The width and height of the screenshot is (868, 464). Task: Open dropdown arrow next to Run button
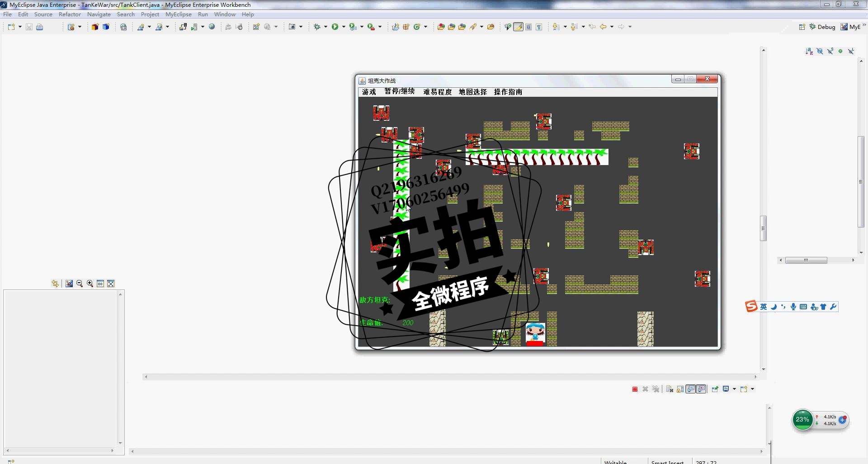(344, 27)
